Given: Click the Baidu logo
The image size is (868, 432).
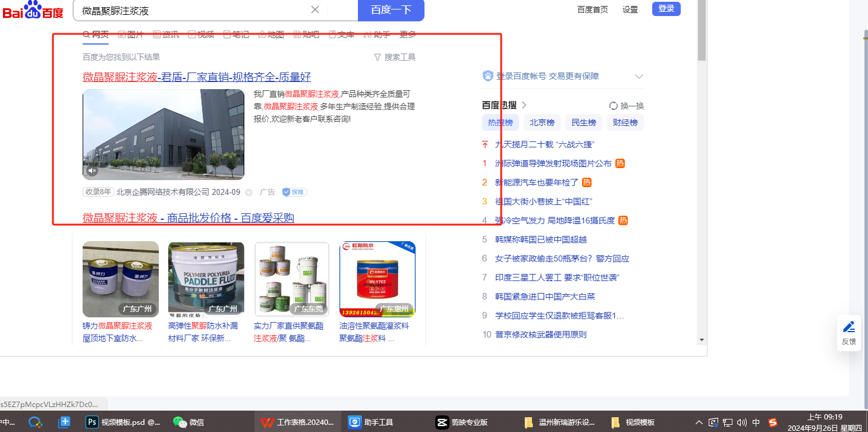Looking at the screenshot, I should coord(33,10).
